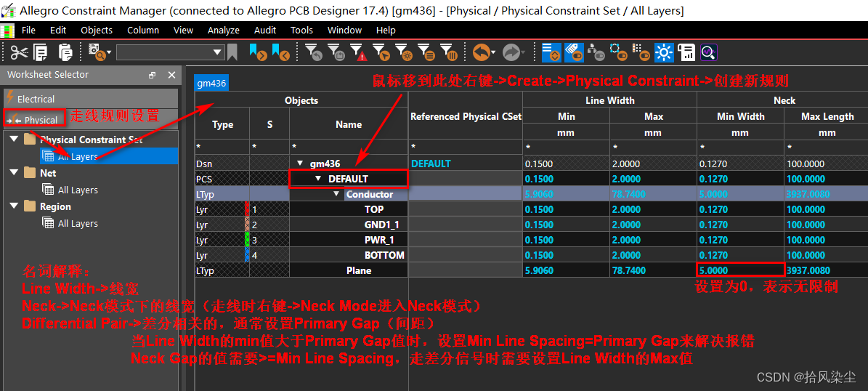Toggle the dotted grid columns icon

[x=641, y=52]
